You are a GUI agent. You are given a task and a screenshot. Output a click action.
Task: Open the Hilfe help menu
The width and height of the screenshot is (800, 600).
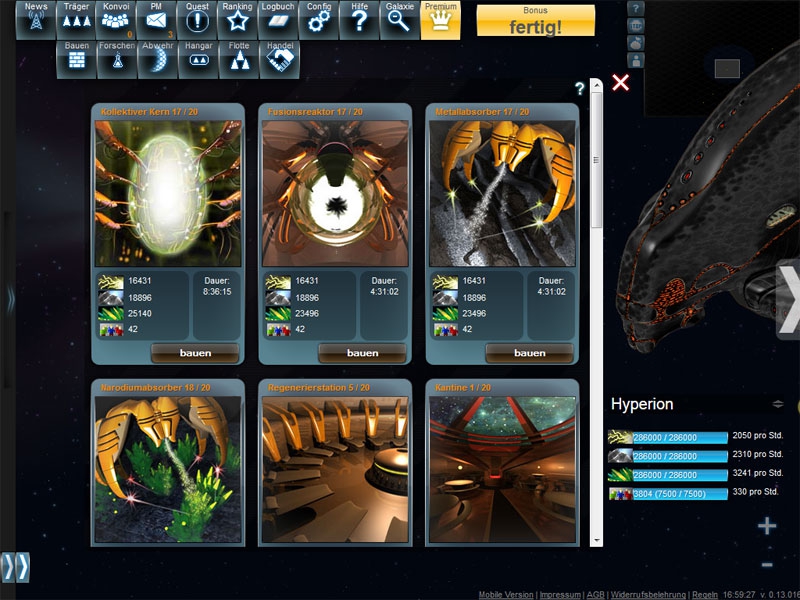(359, 20)
